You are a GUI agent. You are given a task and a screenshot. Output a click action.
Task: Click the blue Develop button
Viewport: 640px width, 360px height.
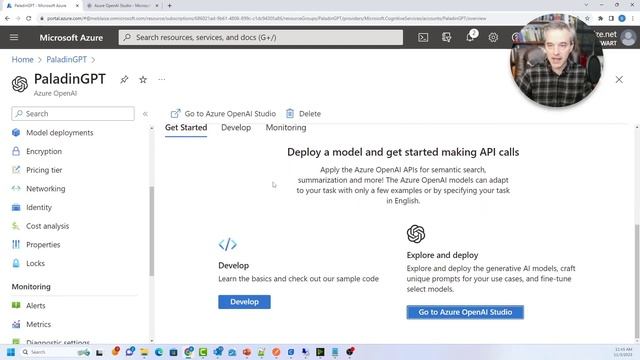(244, 302)
